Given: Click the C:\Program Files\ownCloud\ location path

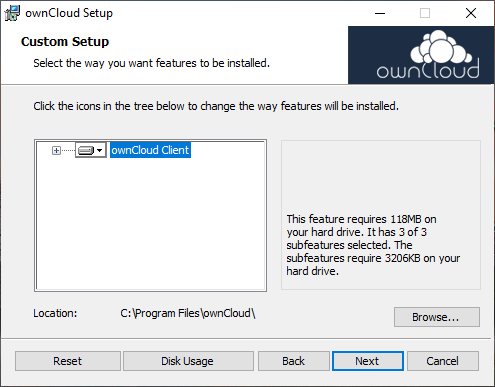Looking at the screenshot, I should coord(188,313).
